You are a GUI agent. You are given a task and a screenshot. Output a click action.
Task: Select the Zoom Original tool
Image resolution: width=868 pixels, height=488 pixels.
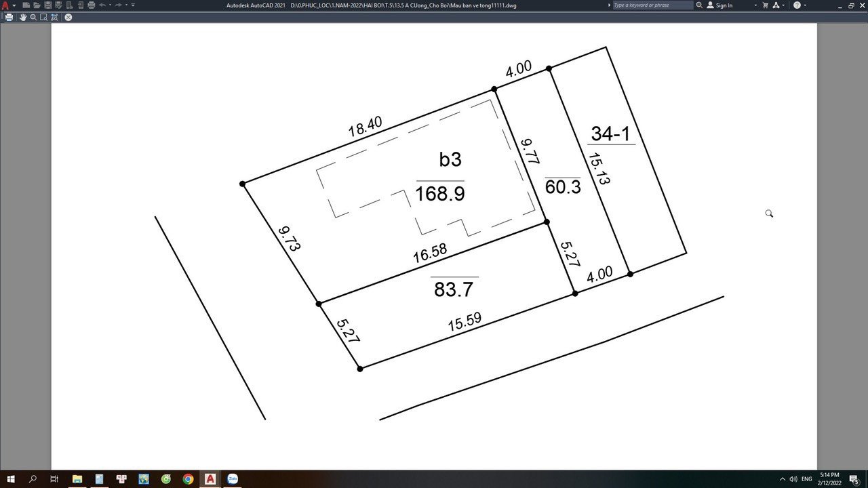54,17
